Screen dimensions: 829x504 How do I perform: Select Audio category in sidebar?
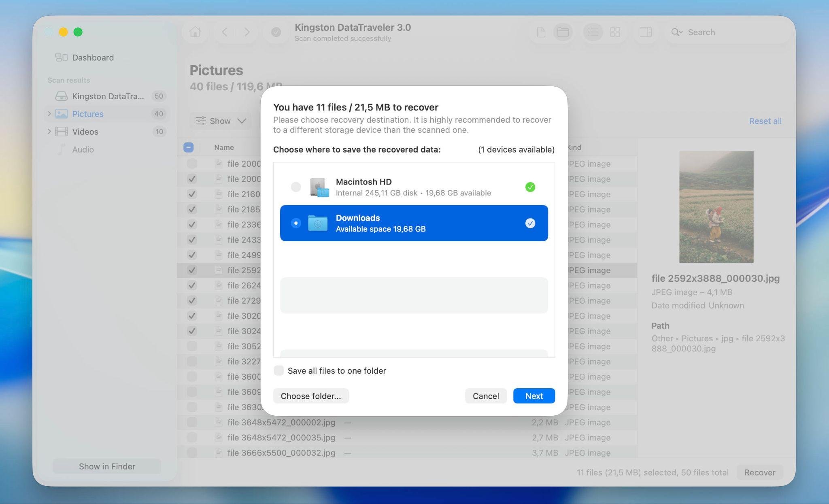click(x=83, y=149)
